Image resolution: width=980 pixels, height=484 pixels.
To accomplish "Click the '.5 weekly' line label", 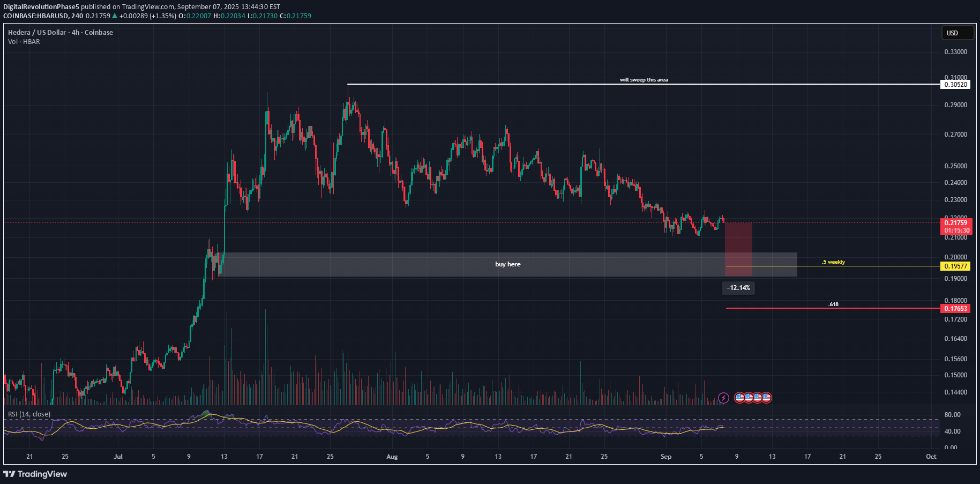I will tap(833, 262).
